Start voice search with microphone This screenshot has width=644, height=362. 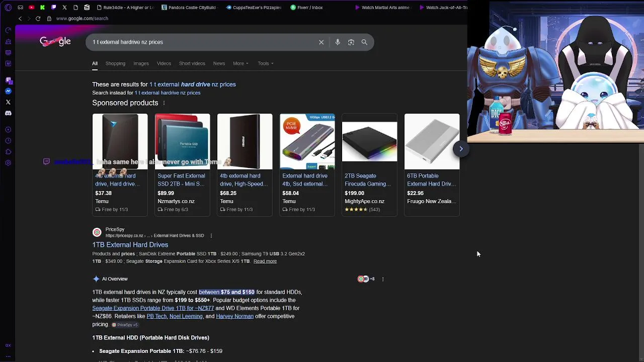coord(338,42)
